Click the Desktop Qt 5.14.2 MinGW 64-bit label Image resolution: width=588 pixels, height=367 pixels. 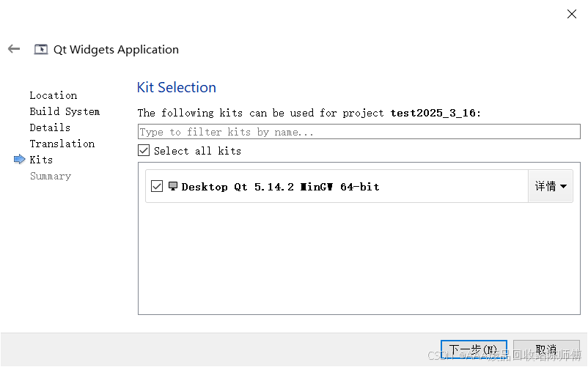coord(280,187)
